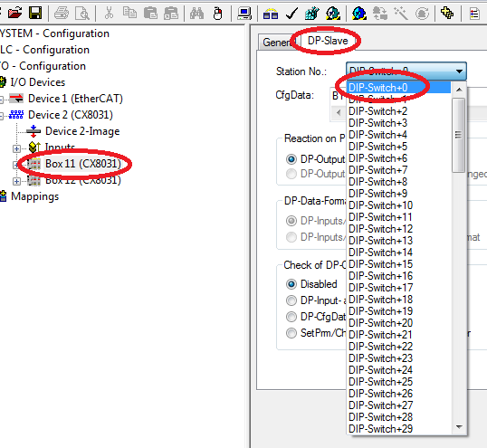Select the DP-Input- radio button
The image size is (487, 448).
291,300
